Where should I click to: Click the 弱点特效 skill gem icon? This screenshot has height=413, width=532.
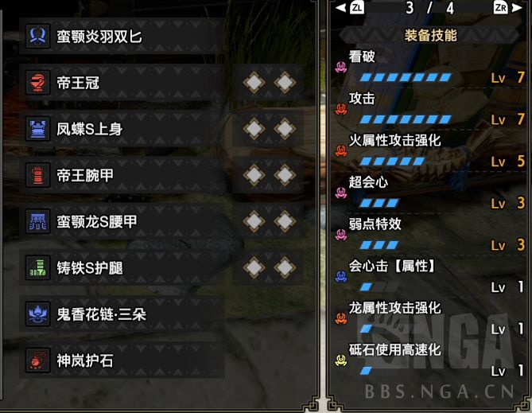(x=341, y=234)
